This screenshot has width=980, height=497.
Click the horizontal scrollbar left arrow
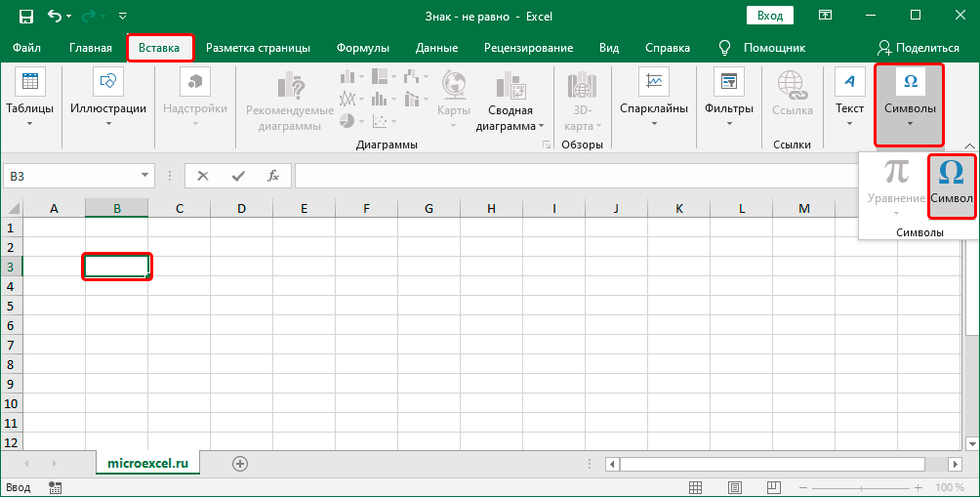click(x=613, y=464)
